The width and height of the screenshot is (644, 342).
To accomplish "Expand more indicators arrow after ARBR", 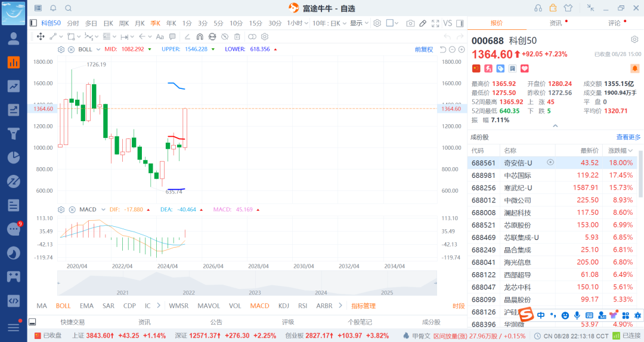I will (x=340, y=306).
